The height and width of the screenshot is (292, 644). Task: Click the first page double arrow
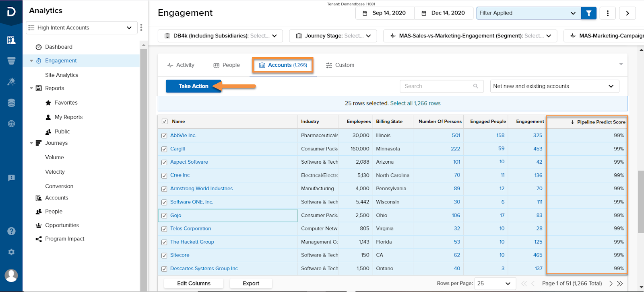524,284
